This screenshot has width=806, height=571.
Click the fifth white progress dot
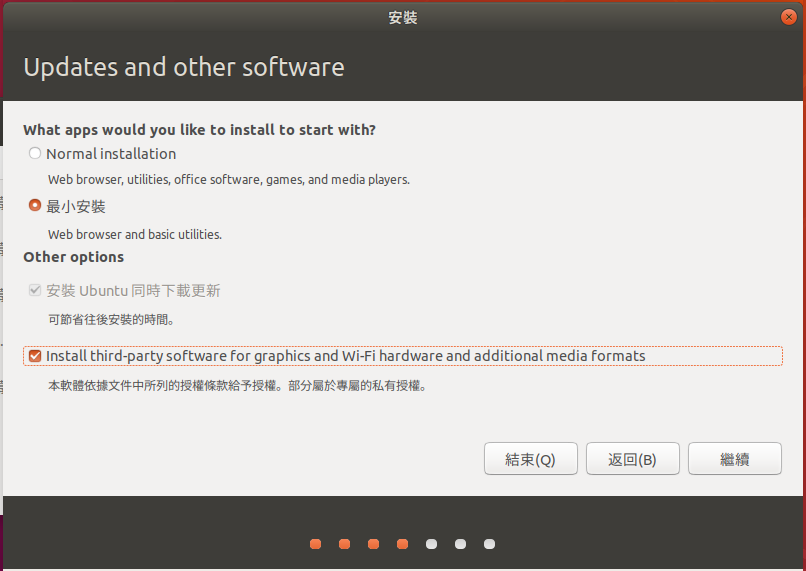coord(432,544)
